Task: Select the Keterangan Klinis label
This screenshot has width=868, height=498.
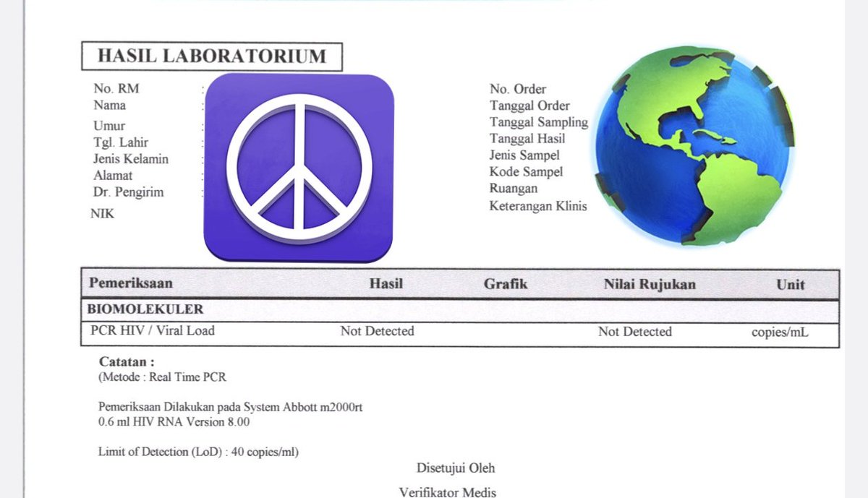Action: (x=538, y=206)
